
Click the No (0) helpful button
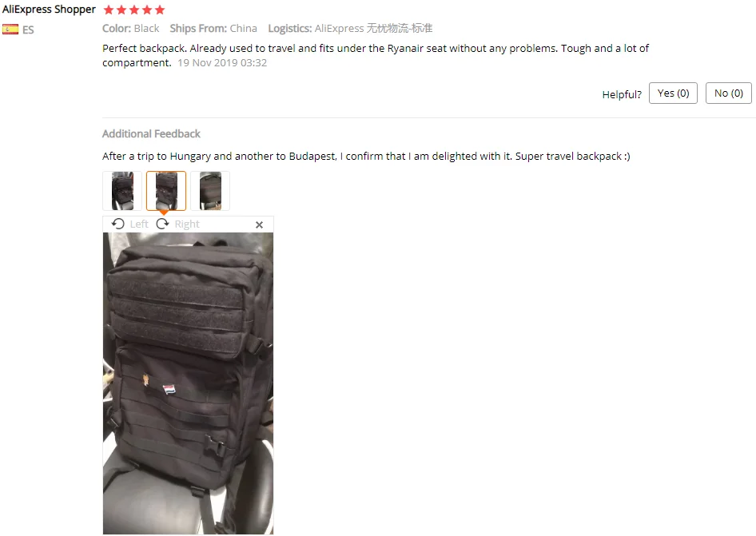pos(729,93)
